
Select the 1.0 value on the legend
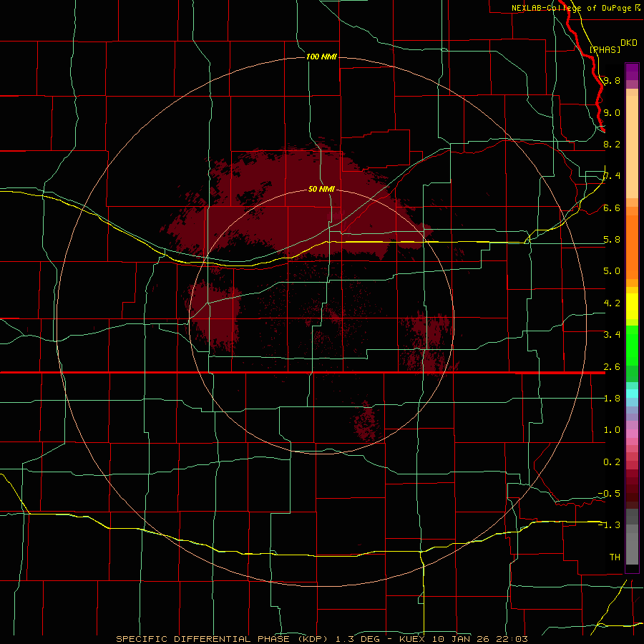(x=612, y=429)
